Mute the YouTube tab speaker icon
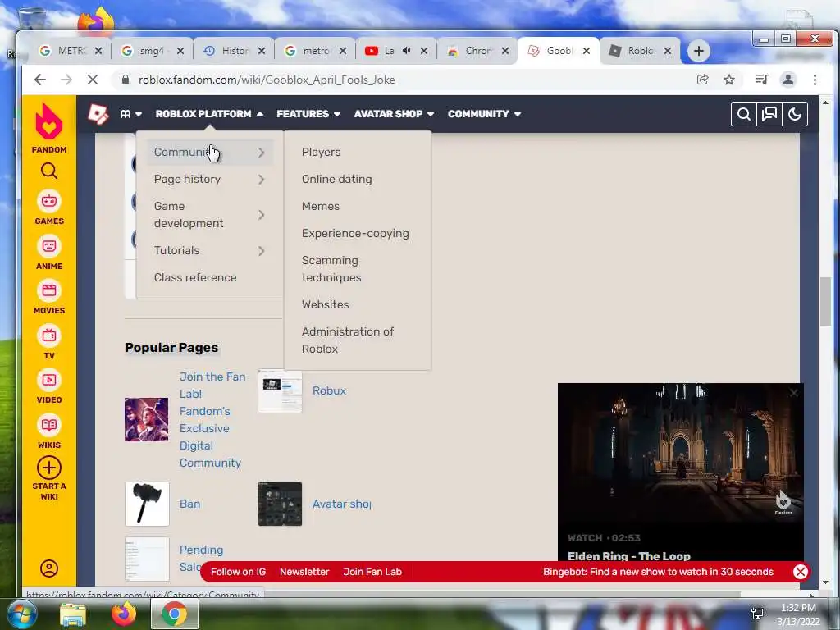Image resolution: width=840 pixels, height=630 pixels. coord(407,51)
